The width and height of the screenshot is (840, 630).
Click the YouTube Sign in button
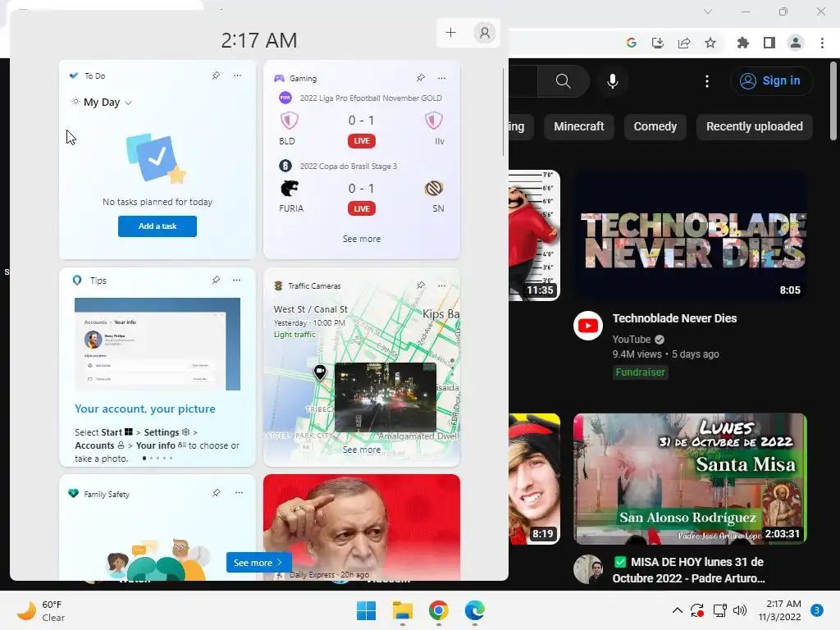point(771,81)
